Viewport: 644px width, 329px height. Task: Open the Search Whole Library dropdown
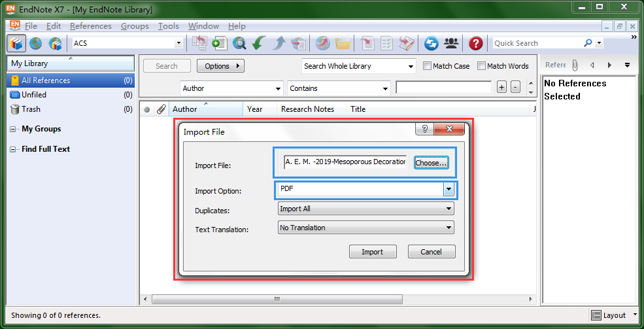click(x=411, y=66)
